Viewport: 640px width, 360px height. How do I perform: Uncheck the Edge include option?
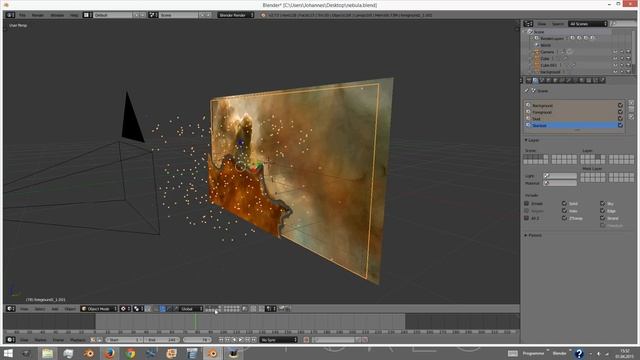602,211
